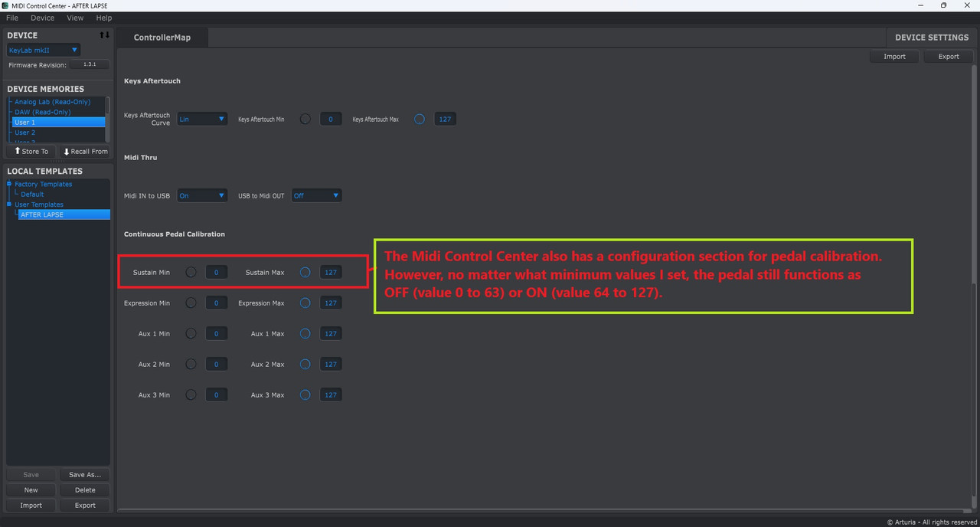The height and width of the screenshot is (527, 980).
Task: Click the top-right Export button
Action: [949, 56]
